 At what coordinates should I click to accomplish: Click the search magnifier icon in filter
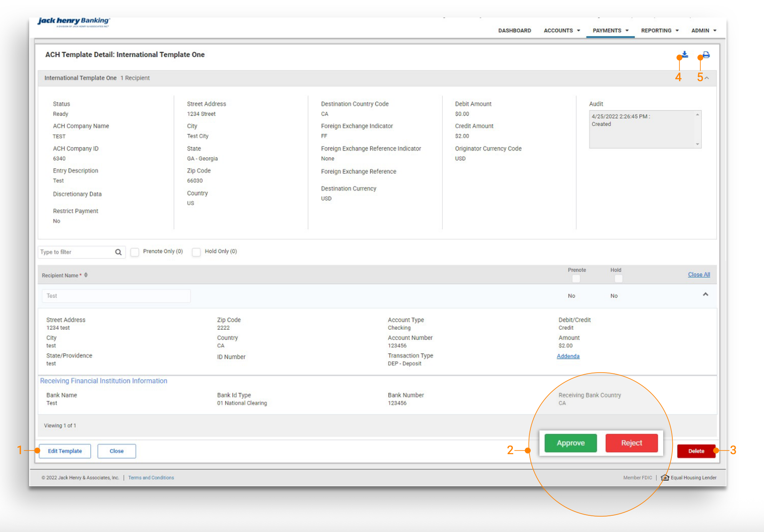[x=118, y=252]
